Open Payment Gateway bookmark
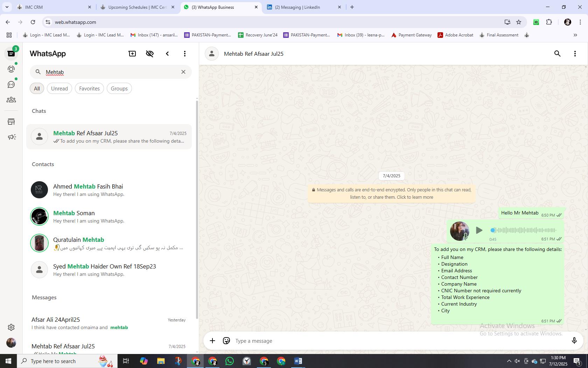588x368 pixels. (x=411, y=35)
